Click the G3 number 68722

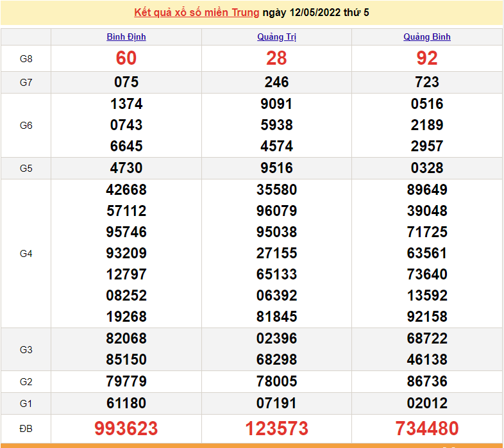427,338
